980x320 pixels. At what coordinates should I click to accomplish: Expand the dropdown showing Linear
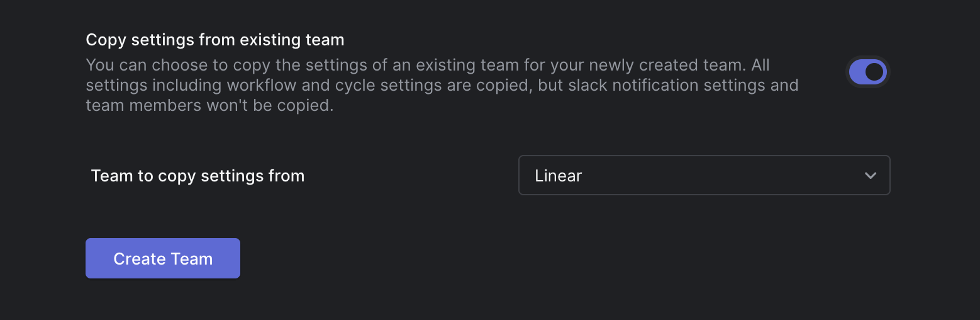click(x=704, y=175)
